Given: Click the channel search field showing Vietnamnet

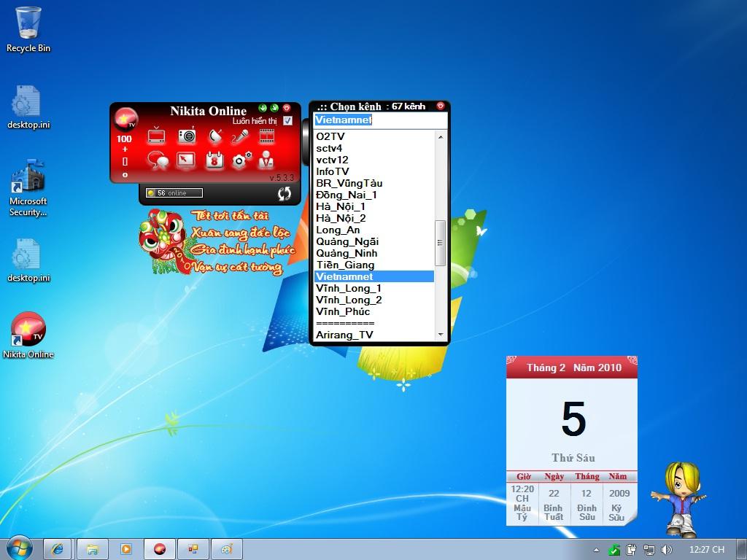Looking at the screenshot, I should 381,120.
